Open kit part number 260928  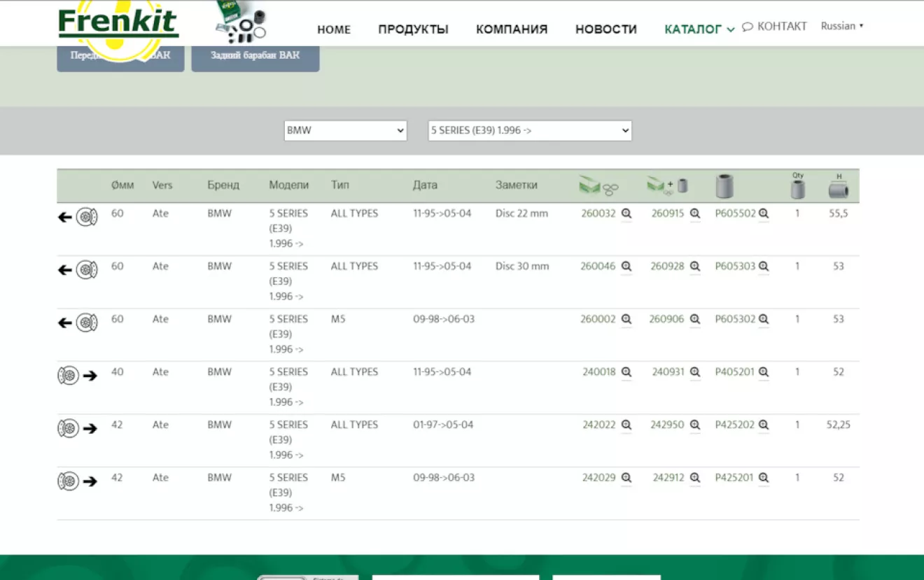tap(668, 267)
